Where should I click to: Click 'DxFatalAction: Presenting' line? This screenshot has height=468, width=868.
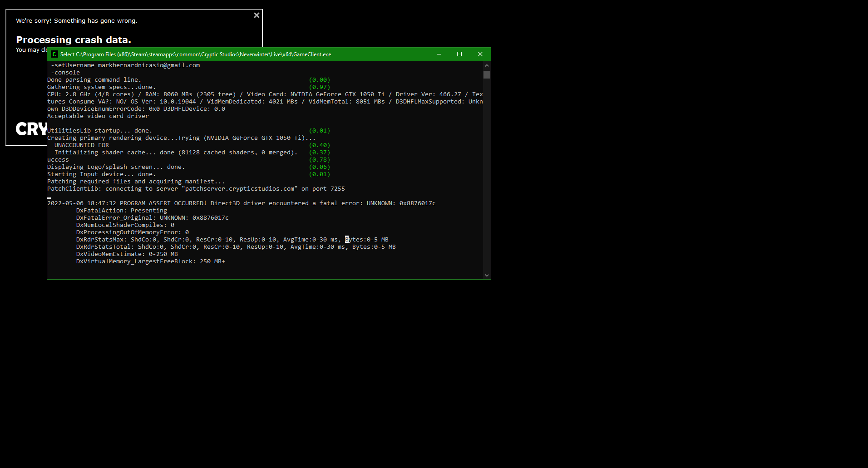(x=122, y=211)
